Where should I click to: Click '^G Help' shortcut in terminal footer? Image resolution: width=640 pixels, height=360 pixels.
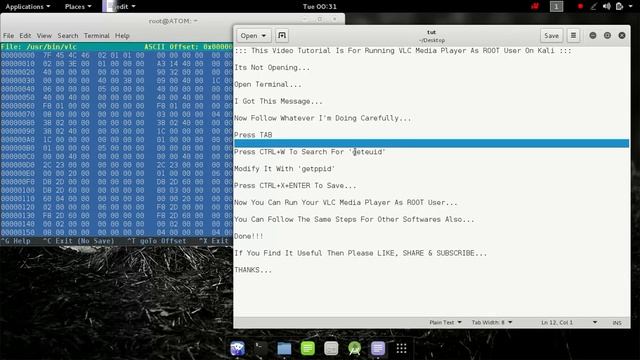16,241
